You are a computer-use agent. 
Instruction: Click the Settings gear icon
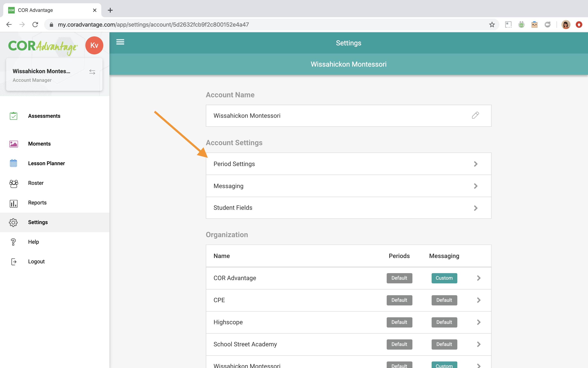[x=13, y=222]
